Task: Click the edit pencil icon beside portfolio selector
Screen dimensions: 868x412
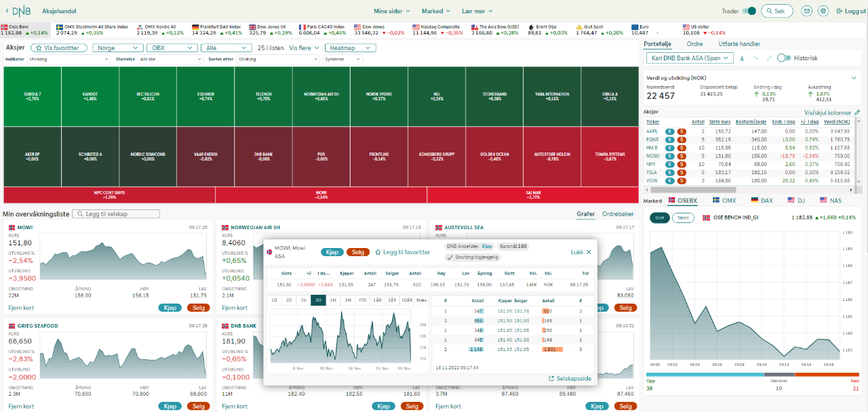Action: (x=769, y=58)
